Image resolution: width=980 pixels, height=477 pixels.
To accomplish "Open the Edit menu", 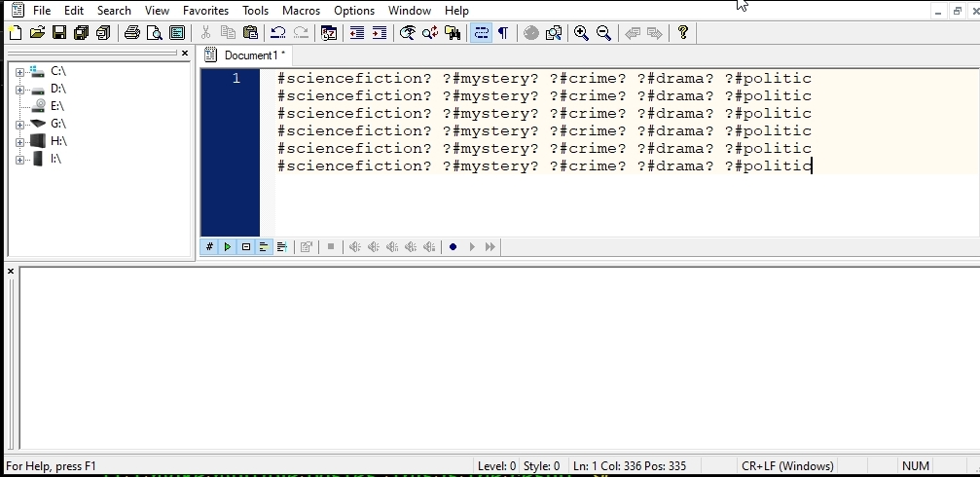I will coord(74,11).
